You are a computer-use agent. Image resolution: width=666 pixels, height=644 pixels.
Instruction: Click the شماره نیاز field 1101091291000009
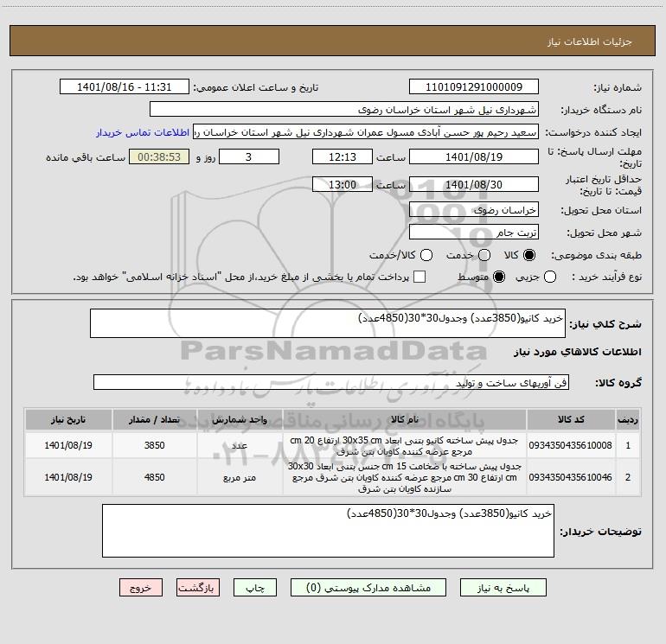pos(474,86)
